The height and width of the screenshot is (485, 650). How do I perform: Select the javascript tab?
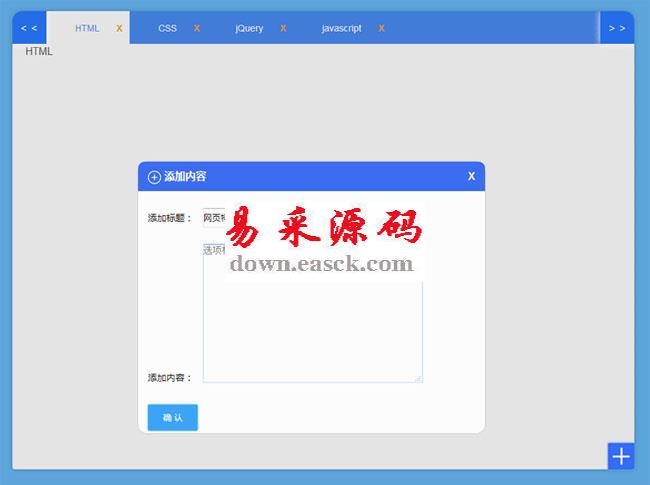click(x=341, y=28)
